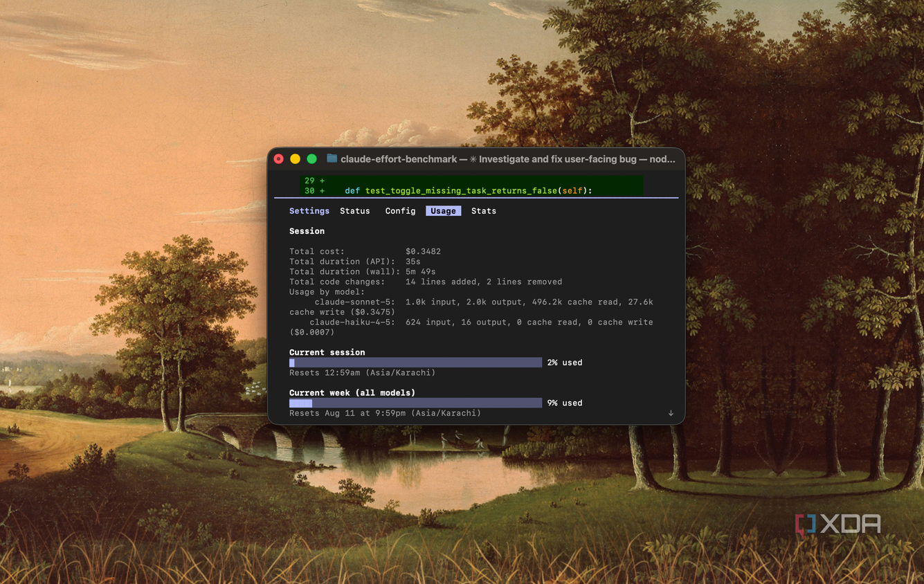Click the 'claude-haiku-4-5:' model name
924x584 pixels.
point(352,322)
